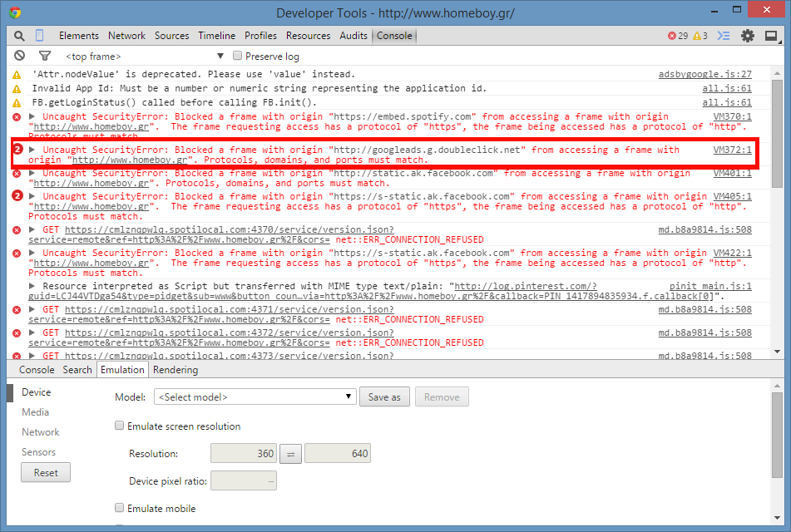Open pinit_main.js:1 source link

[710, 286]
